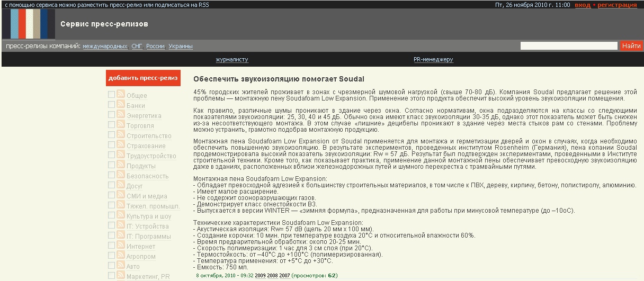Click the RSS icon next to IT: Устройства
Viewport: 644px width, 281px height.
tap(121, 225)
